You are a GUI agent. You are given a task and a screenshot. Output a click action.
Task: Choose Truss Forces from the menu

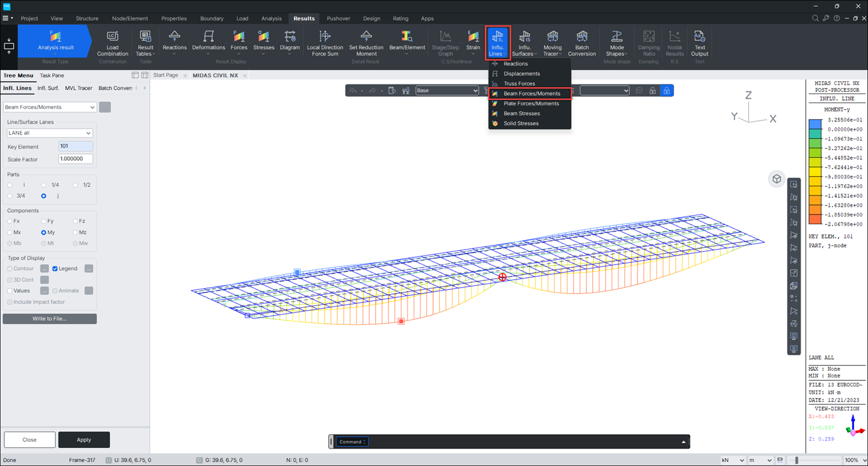pyautogui.click(x=530, y=83)
